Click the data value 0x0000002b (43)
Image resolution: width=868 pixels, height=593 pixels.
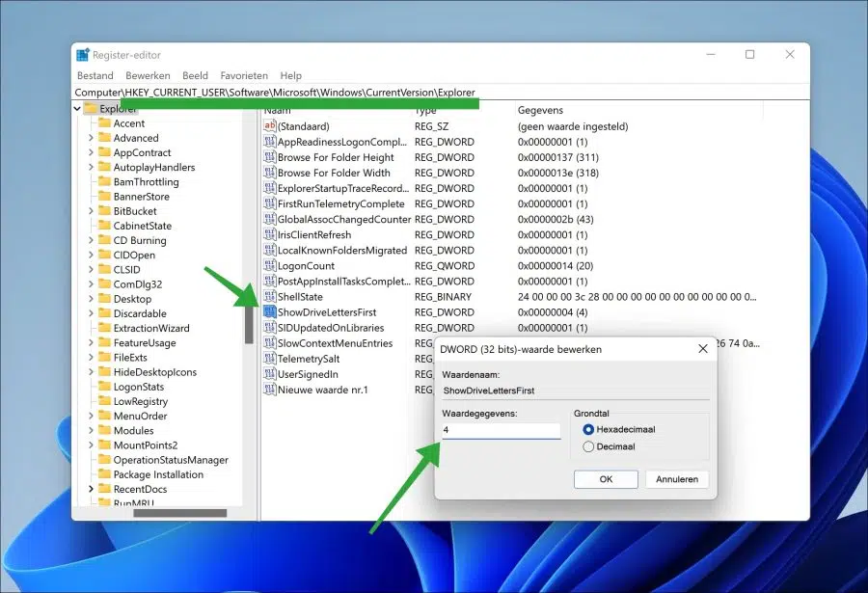[x=556, y=219]
